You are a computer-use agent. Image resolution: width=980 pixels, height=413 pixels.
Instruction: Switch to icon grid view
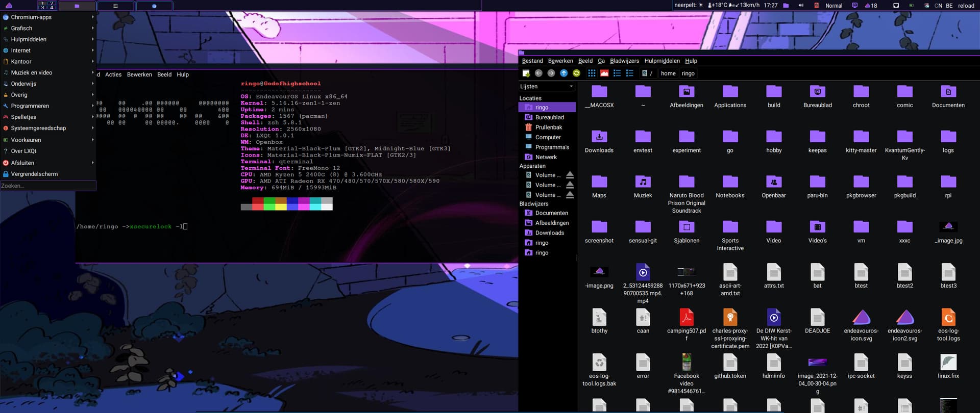(592, 73)
